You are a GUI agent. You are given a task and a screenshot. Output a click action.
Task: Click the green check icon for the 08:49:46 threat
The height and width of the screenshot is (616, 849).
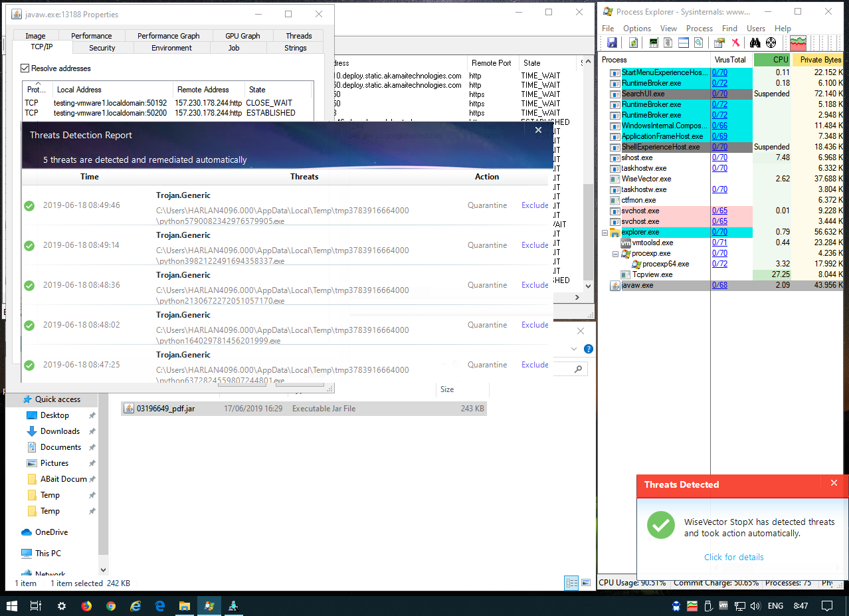point(29,206)
